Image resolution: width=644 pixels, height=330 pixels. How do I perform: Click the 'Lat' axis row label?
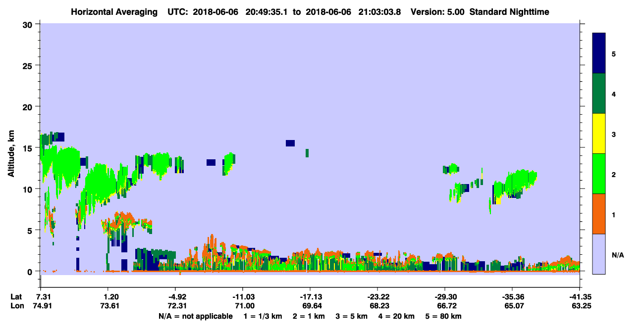[16, 297]
